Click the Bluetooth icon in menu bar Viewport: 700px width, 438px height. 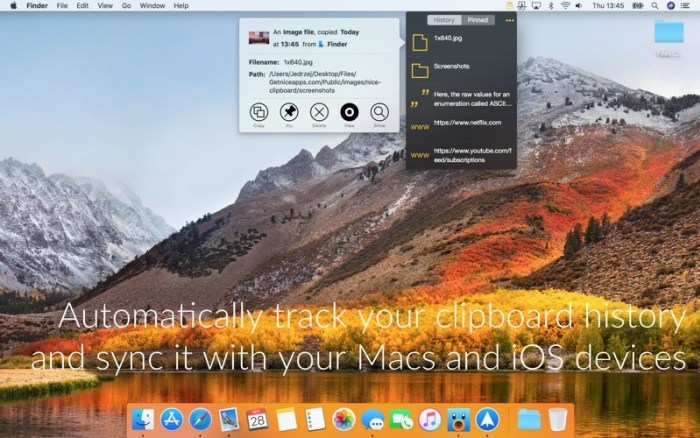coord(551,6)
